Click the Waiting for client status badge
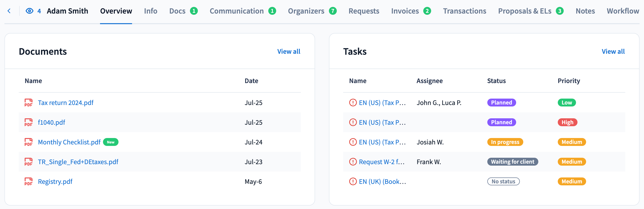This screenshot has height=209, width=644. [512, 162]
